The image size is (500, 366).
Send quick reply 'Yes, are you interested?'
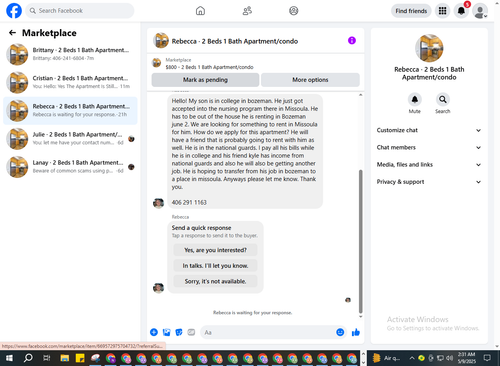click(215, 250)
